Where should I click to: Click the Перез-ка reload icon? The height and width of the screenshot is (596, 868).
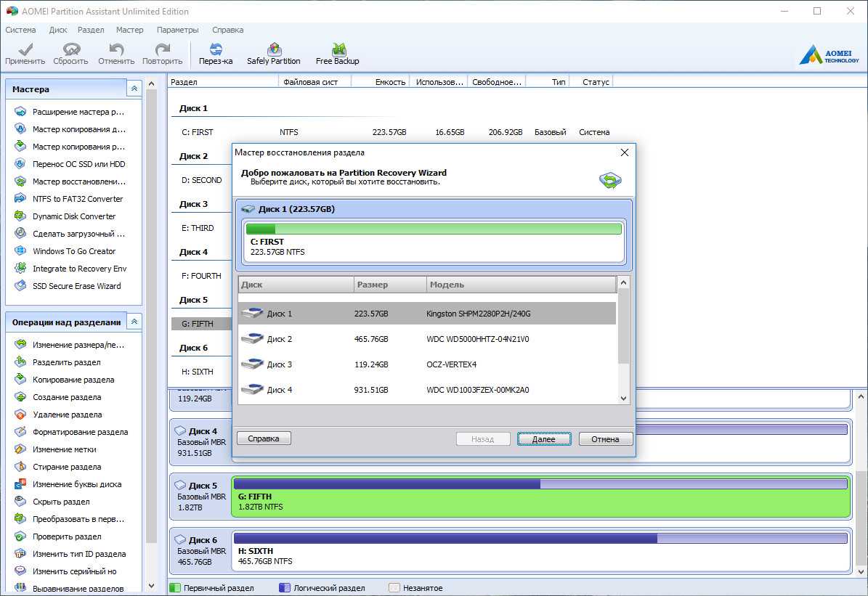tap(216, 49)
